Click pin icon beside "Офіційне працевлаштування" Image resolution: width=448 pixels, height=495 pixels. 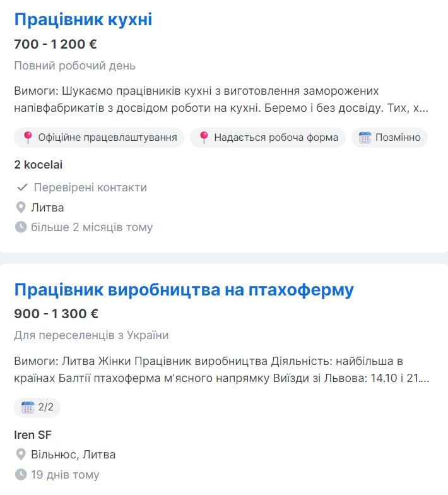[28, 138]
